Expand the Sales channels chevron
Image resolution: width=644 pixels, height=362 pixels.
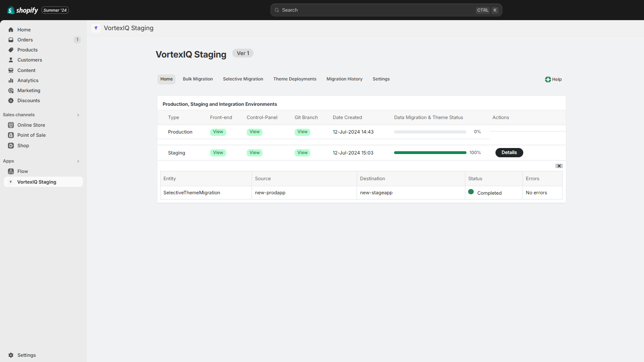click(x=78, y=115)
